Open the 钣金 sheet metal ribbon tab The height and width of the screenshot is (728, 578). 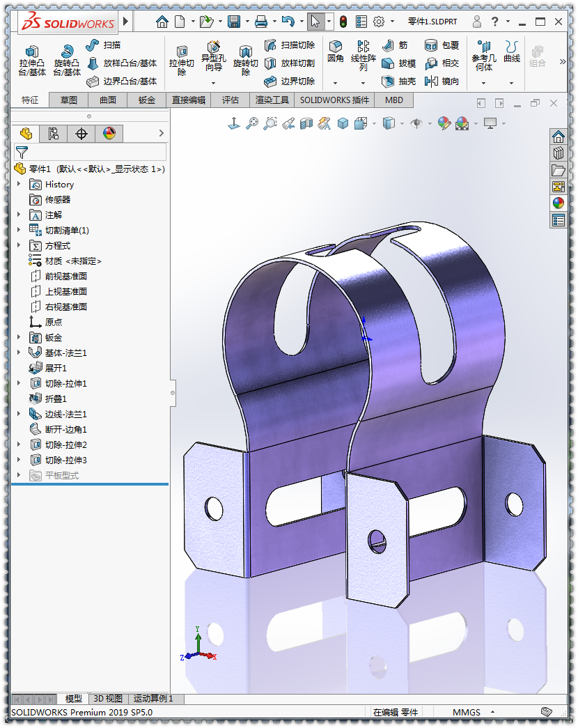coord(147,100)
